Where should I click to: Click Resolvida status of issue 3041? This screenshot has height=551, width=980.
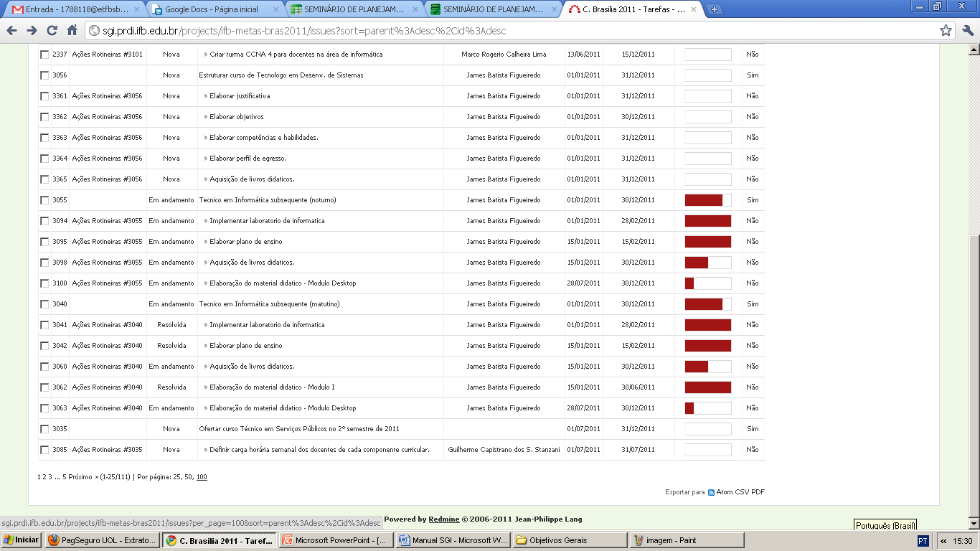coord(171,325)
